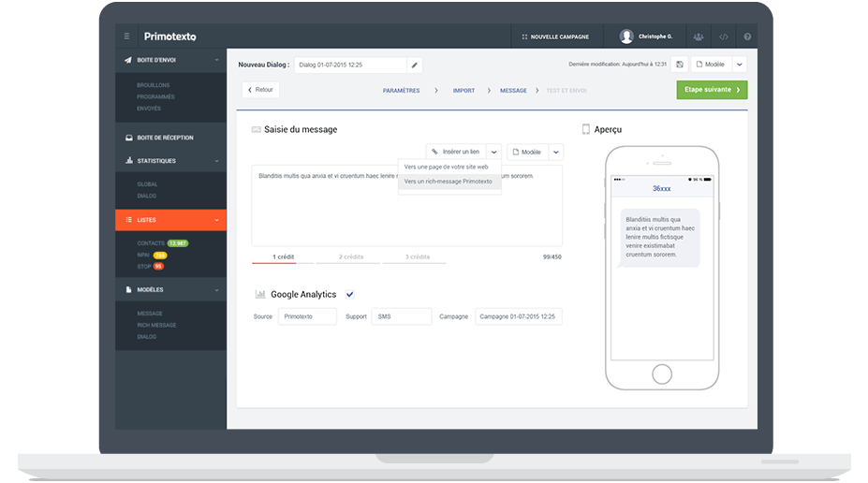Go to Import step

coord(463,91)
